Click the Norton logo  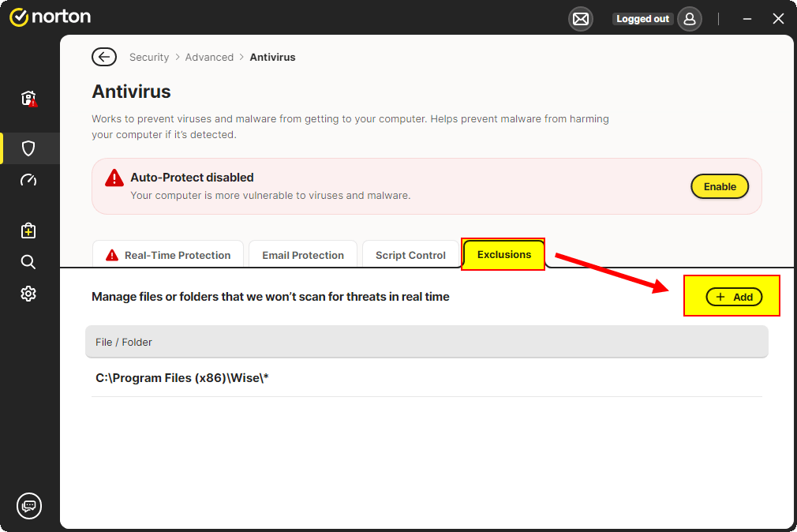(x=50, y=17)
